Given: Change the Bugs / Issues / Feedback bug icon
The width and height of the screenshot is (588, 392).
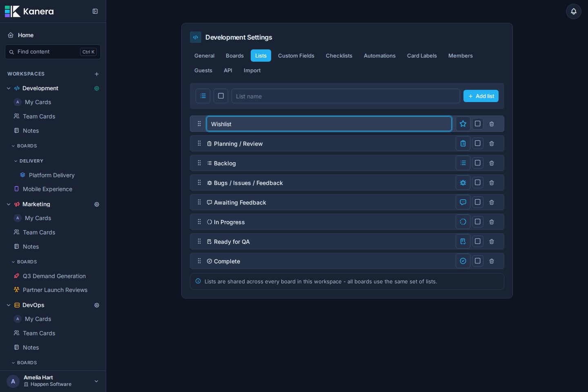Looking at the screenshot, I should pyautogui.click(x=463, y=183).
